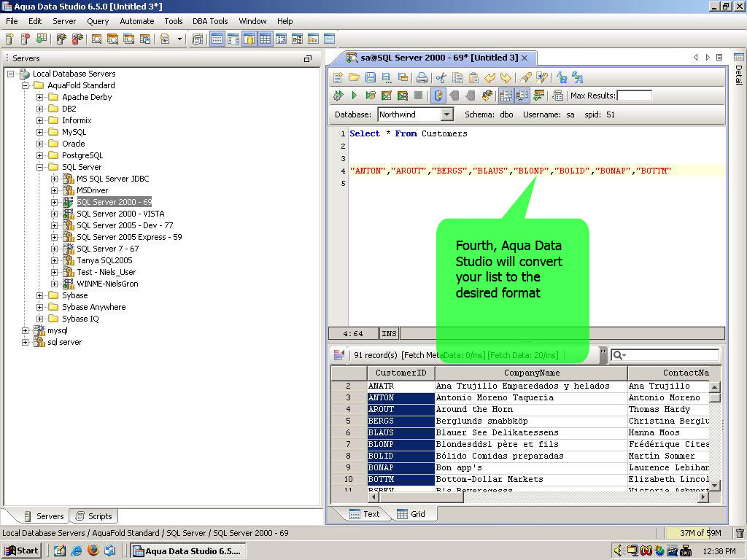The width and height of the screenshot is (747, 560).
Task: Click the Register Server icon in main toolbar
Action: [x=9, y=39]
